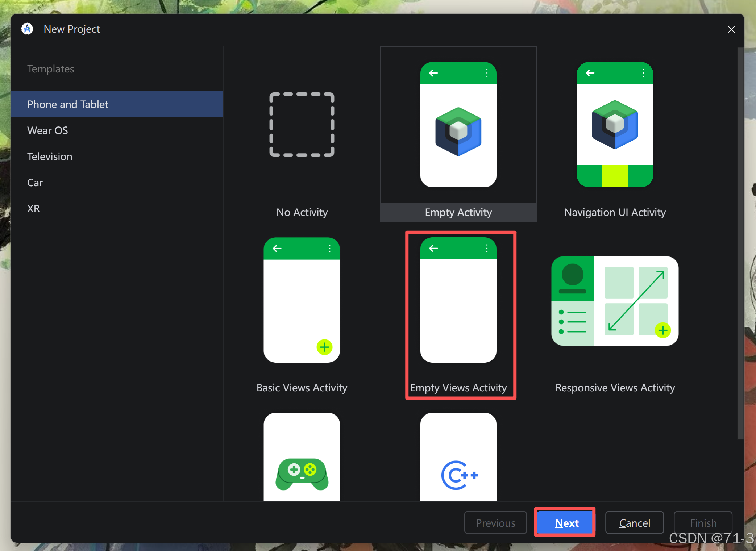The image size is (756, 551).
Task: Switch to the XR templates category
Action: click(x=33, y=209)
